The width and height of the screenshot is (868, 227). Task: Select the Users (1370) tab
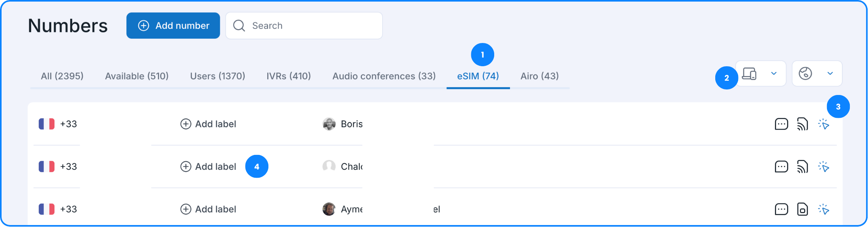coord(217,76)
